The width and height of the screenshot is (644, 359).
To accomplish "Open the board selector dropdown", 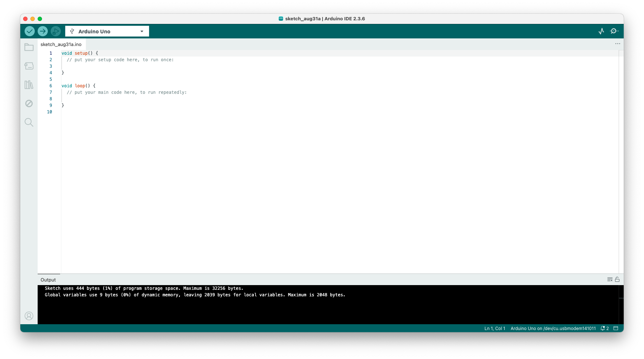I will (x=106, y=31).
